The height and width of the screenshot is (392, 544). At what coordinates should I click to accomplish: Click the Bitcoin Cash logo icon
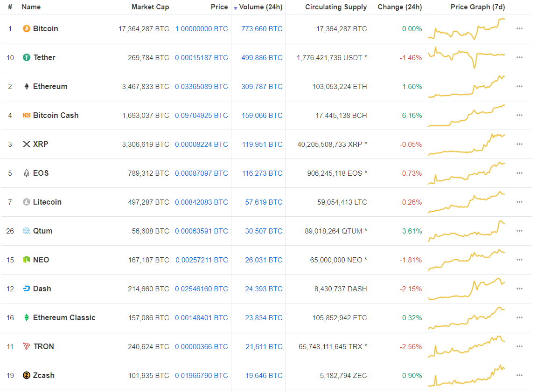[27, 115]
